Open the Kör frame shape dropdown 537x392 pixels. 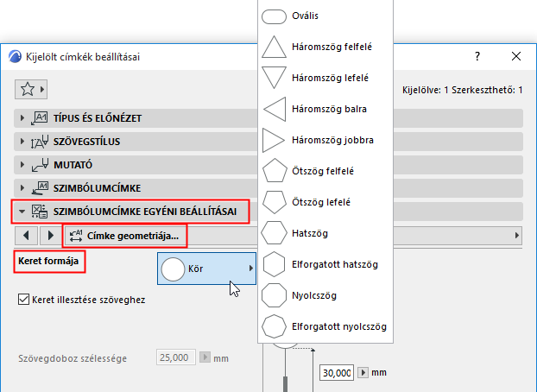tap(207, 269)
